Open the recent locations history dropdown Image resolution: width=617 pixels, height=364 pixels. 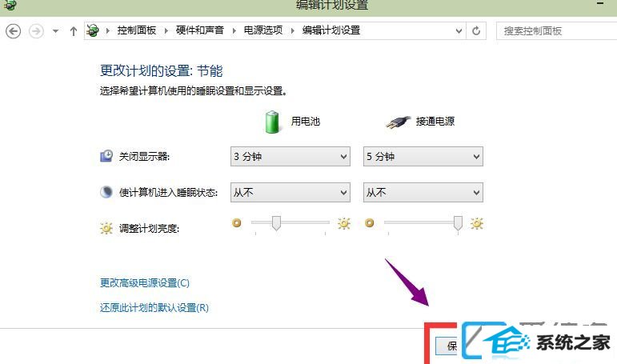[55, 31]
